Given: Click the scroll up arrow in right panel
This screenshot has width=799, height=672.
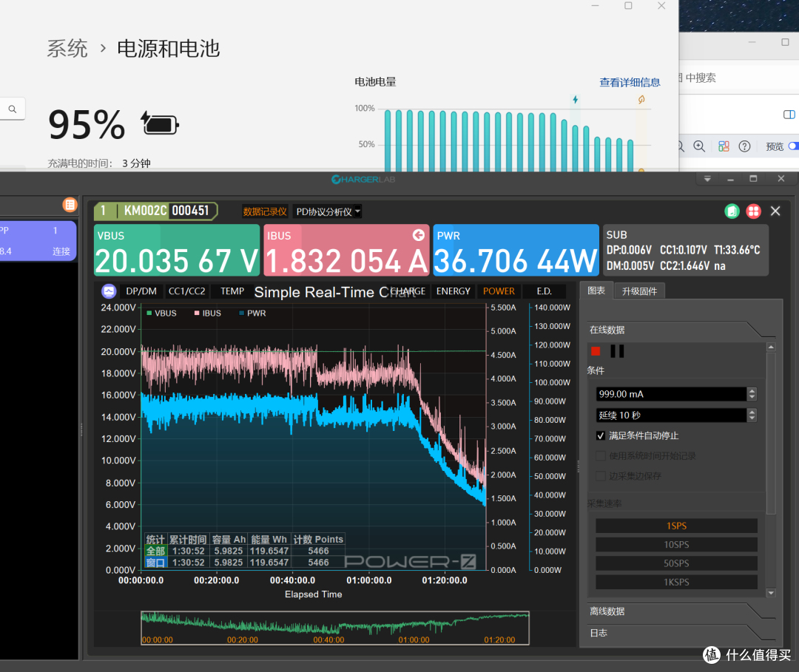Looking at the screenshot, I should click(x=771, y=347).
